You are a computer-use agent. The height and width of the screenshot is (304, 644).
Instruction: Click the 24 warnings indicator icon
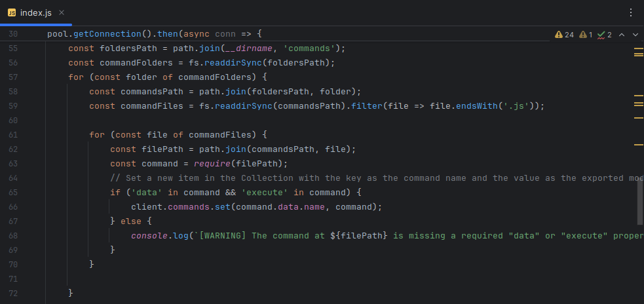point(559,35)
